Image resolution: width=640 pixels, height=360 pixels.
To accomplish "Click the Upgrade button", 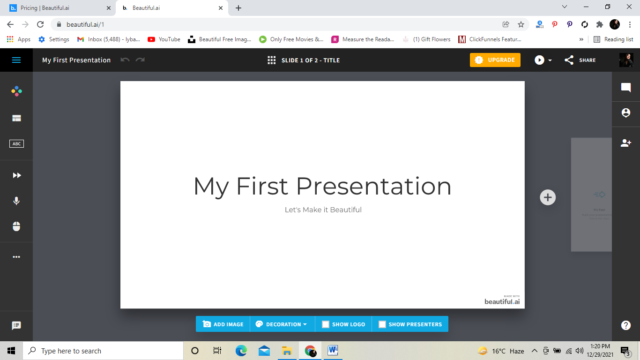I will point(495,60).
